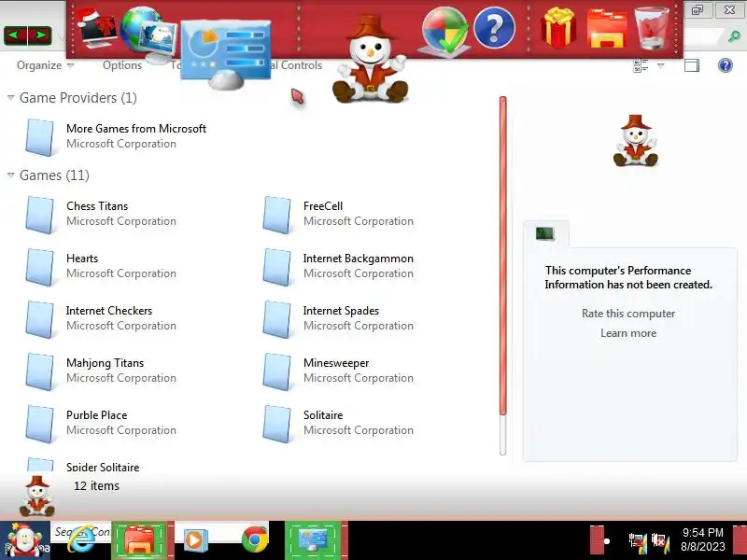Screen dimensions: 747x560
Task: Click the snowman icon in the details bar
Action: coord(37,497)
